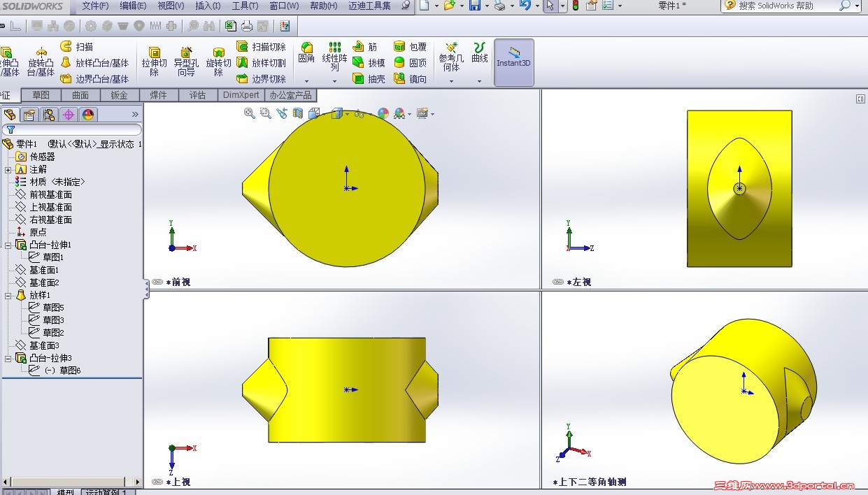Toggle the link icon beside *左视 label
This screenshot has height=495, width=868.
click(557, 282)
